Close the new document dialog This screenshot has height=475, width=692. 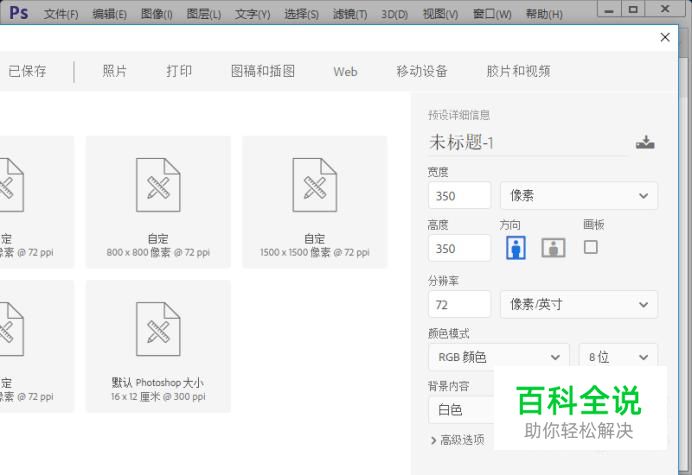(x=665, y=37)
